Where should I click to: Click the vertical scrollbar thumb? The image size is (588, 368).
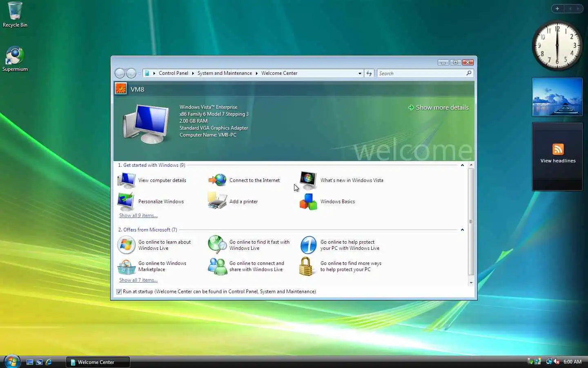(471, 222)
